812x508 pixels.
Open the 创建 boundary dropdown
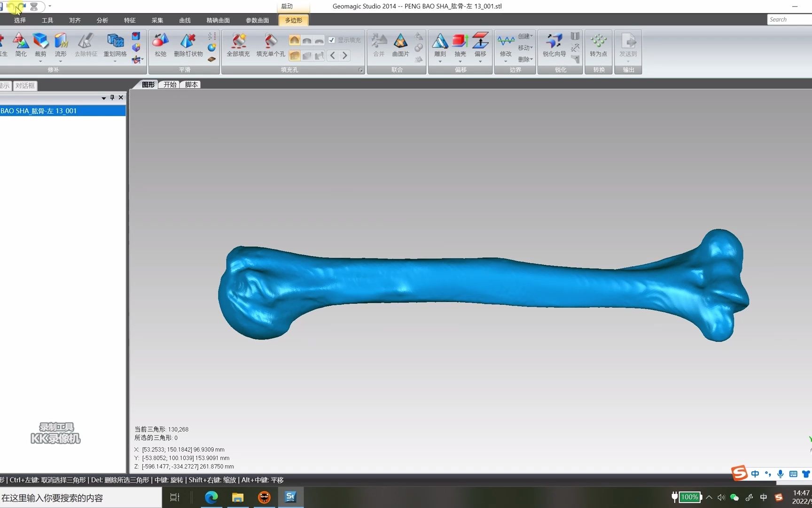click(525, 36)
